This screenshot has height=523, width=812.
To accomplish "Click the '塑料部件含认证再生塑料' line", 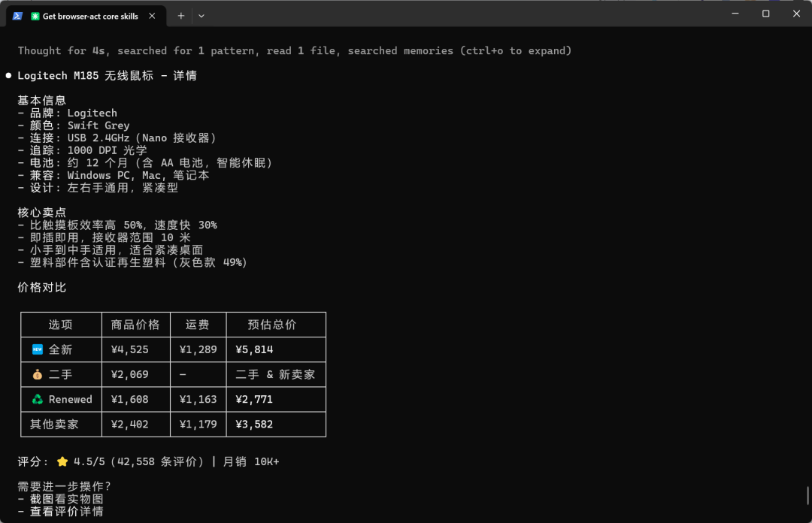I will click(x=132, y=262).
